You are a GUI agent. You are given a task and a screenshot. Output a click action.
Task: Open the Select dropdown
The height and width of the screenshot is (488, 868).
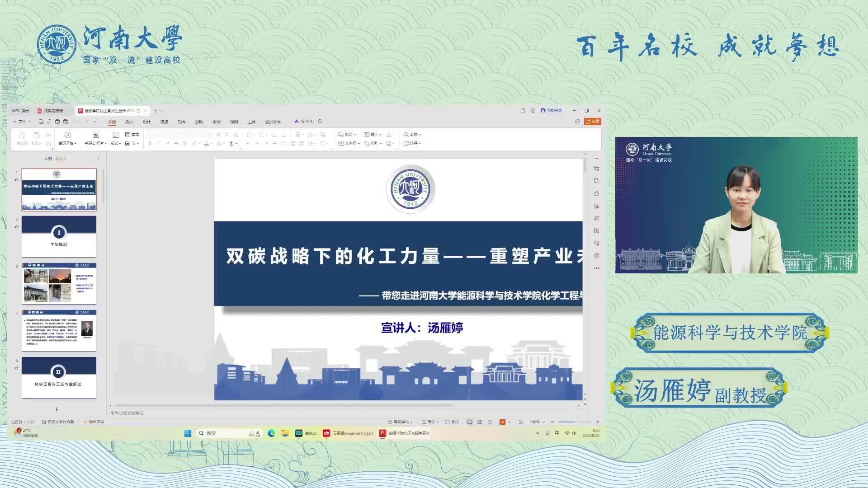coord(412,143)
